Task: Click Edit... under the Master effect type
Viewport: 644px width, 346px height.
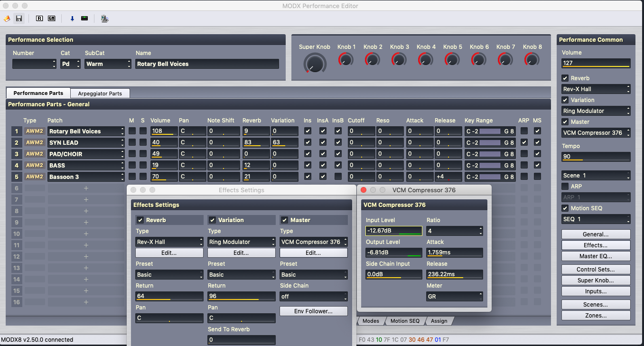Action: (x=314, y=253)
